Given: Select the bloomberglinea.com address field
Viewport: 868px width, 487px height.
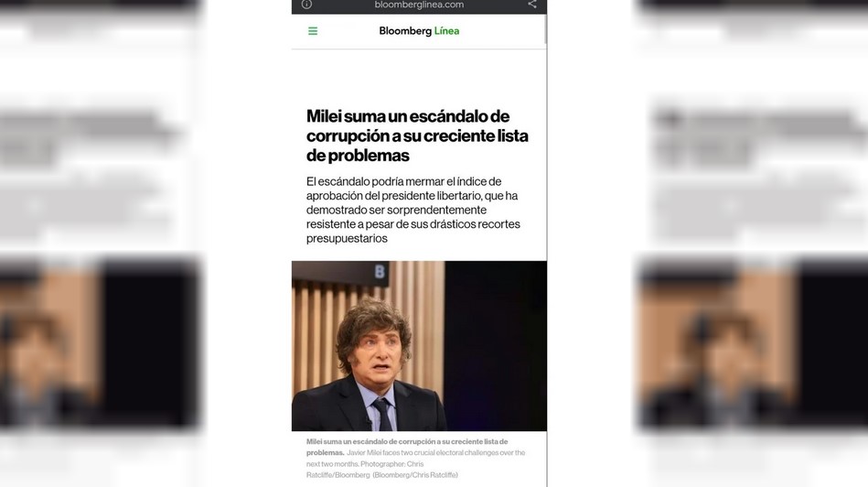Looking at the screenshot, I should pos(419,5).
